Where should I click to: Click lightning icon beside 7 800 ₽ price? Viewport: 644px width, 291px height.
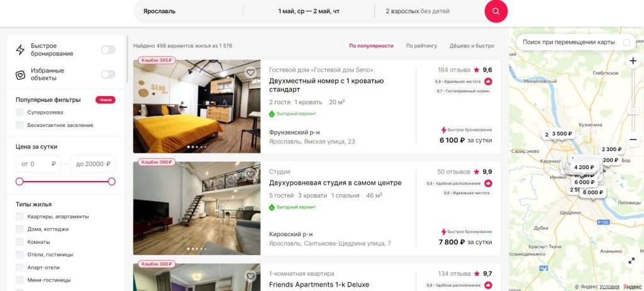click(x=443, y=231)
